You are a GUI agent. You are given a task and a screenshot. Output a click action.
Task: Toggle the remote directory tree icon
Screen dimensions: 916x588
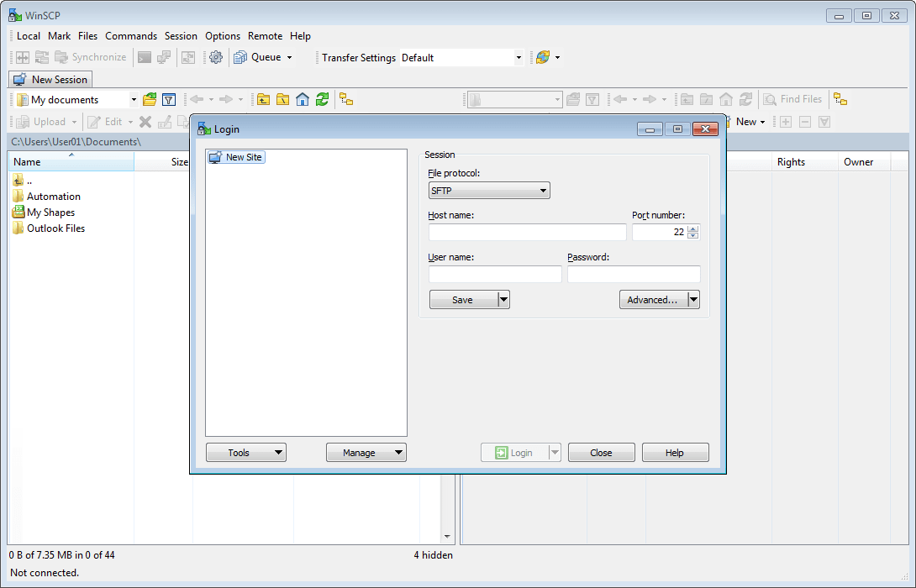[x=840, y=99]
